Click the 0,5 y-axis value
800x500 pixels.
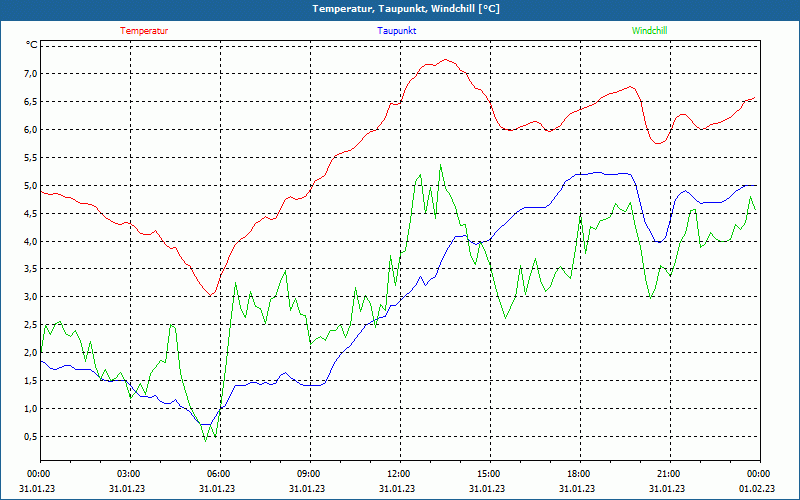point(31,437)
